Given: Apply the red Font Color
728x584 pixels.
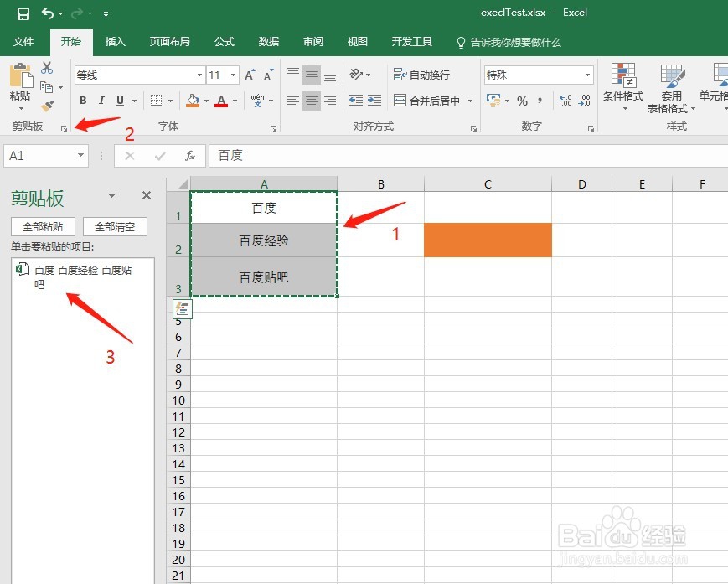Looking at the screenshot, I should 221,101.
